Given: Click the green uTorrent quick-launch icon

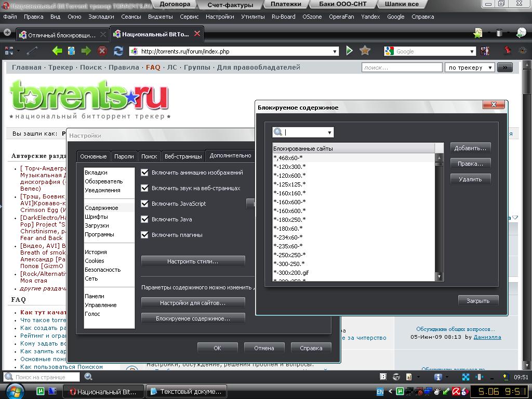Looking at the screenshot, I should click(41, 391).
